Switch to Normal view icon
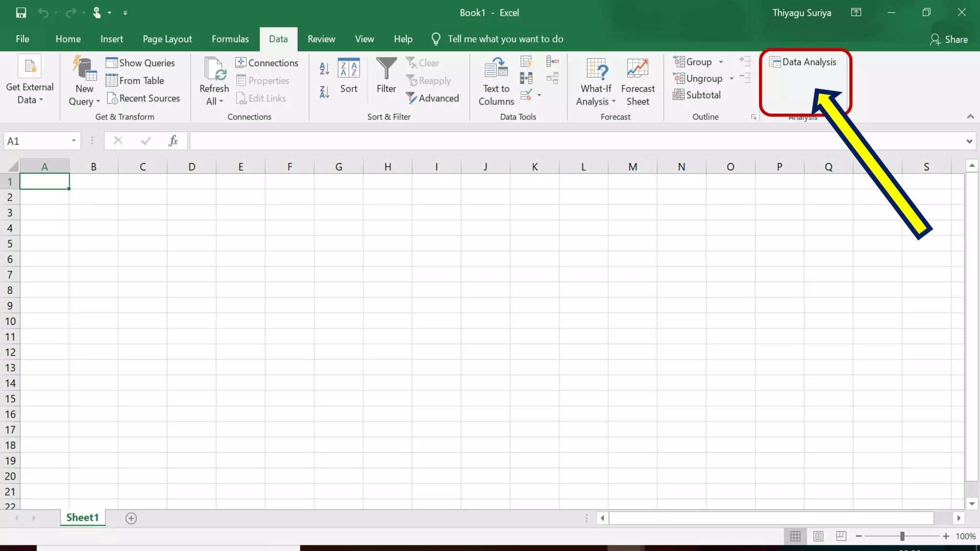Viewport: 980px width, 551px height. 795,537
